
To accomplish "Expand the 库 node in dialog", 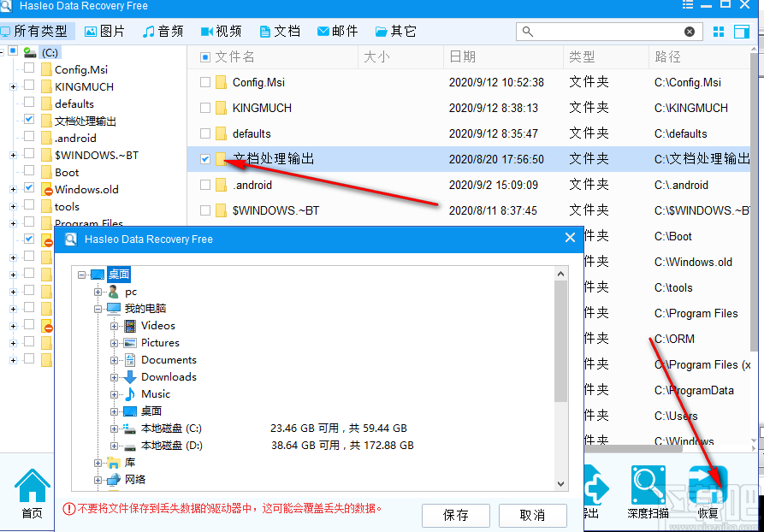I will point(98,463).
